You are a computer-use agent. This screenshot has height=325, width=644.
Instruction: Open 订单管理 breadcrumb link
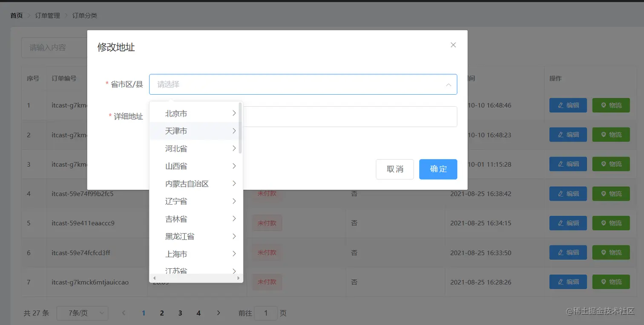[48, 15]
